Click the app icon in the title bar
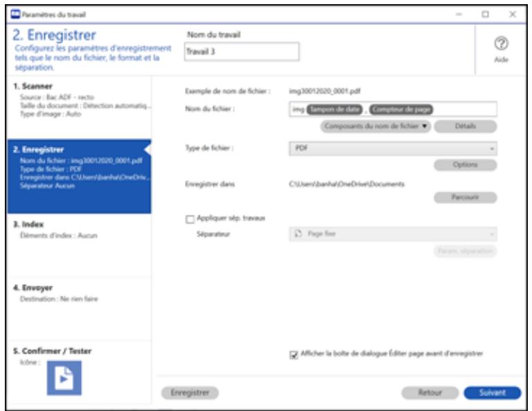This screenshot has height=411, width=532. click(15, 15)
